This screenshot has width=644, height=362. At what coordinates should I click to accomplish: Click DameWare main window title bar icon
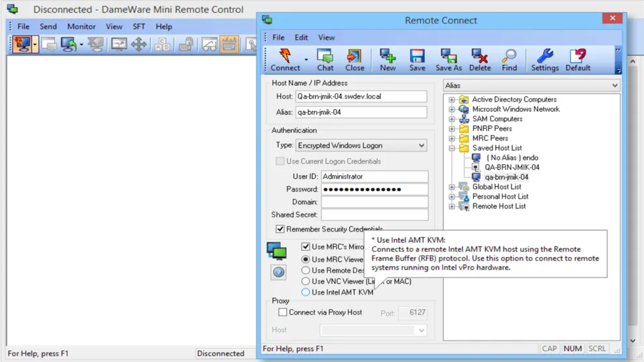coord(12,10)
